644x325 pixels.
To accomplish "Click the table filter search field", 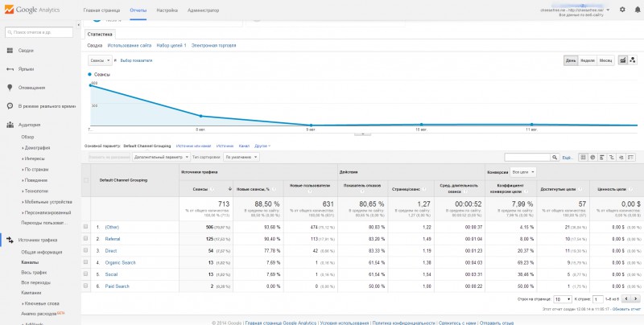I will [x=527, y=157].
